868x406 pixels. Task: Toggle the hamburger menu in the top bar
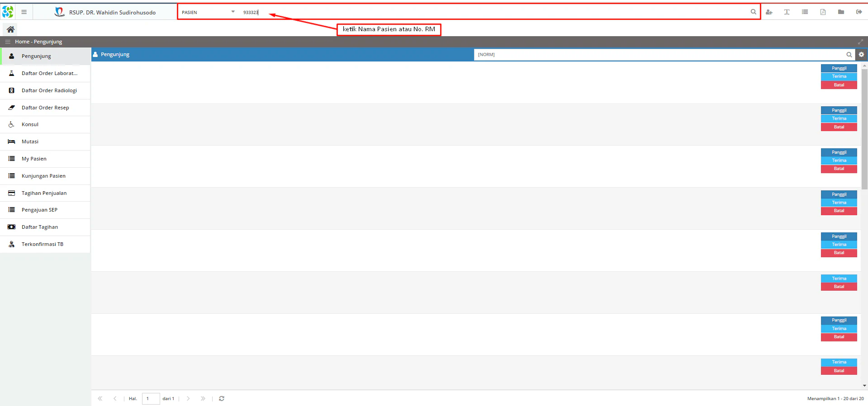24,12
